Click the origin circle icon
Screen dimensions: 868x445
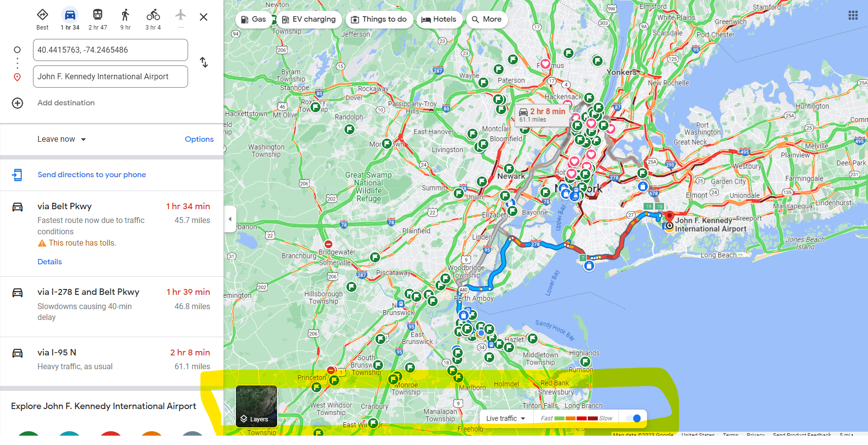[x=17, y=50]
